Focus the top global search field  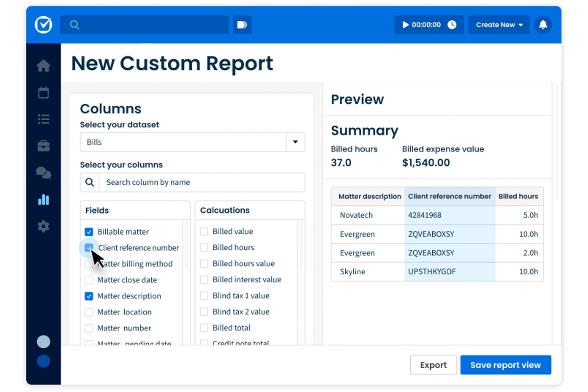(x=144, y=25)
